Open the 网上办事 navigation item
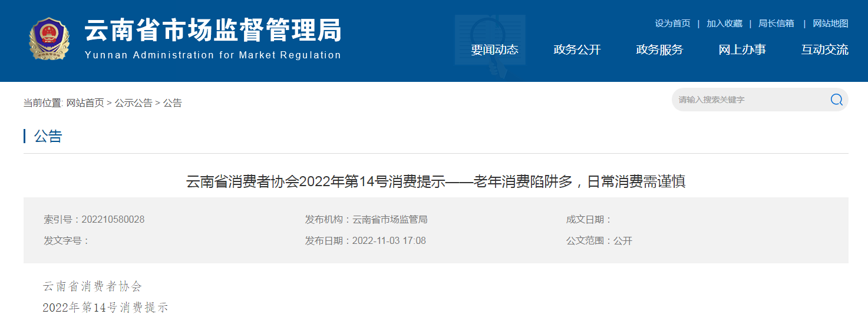This screenshot has width=868, height=324. point(742,50)
